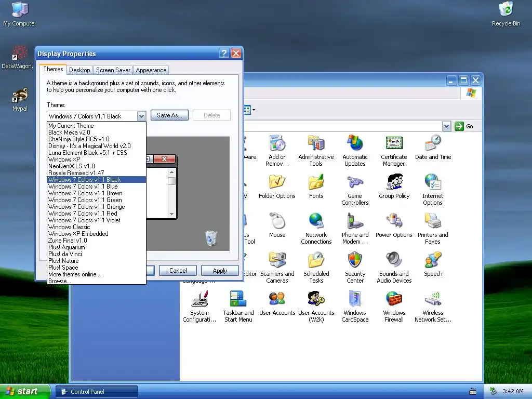
Task: Expand Control Panel address bar dropdown
Action: (446, 126)
